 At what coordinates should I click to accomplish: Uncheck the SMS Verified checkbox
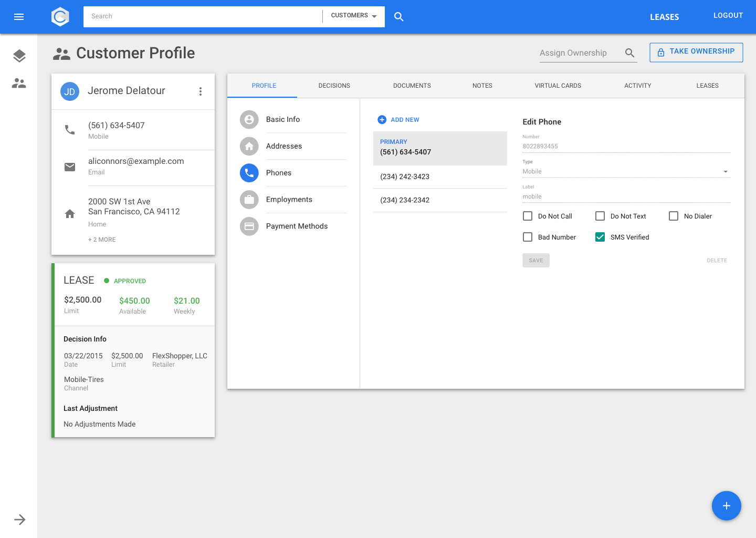[600, 237]
